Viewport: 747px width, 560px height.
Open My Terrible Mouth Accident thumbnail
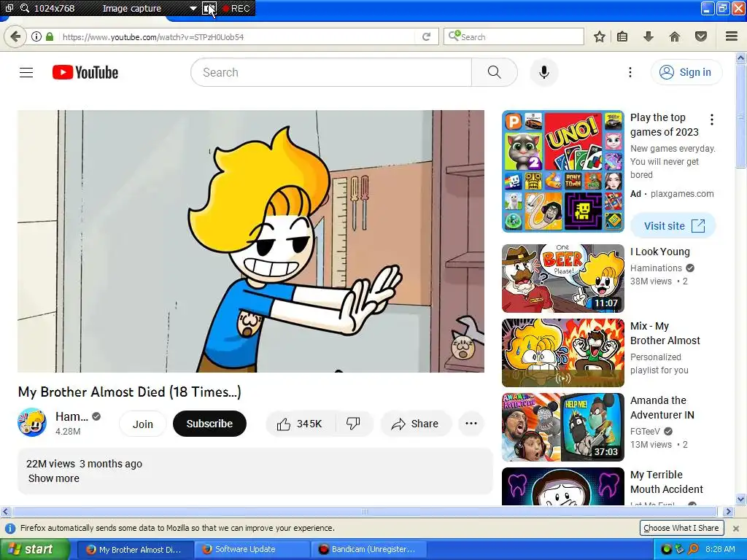click(563, 486)
